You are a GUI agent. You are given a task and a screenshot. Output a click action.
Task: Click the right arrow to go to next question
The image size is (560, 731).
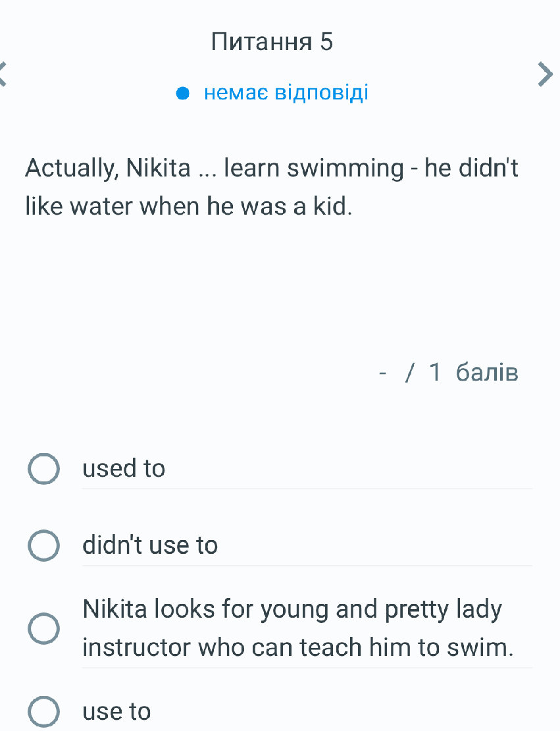(x=545, y=74)
